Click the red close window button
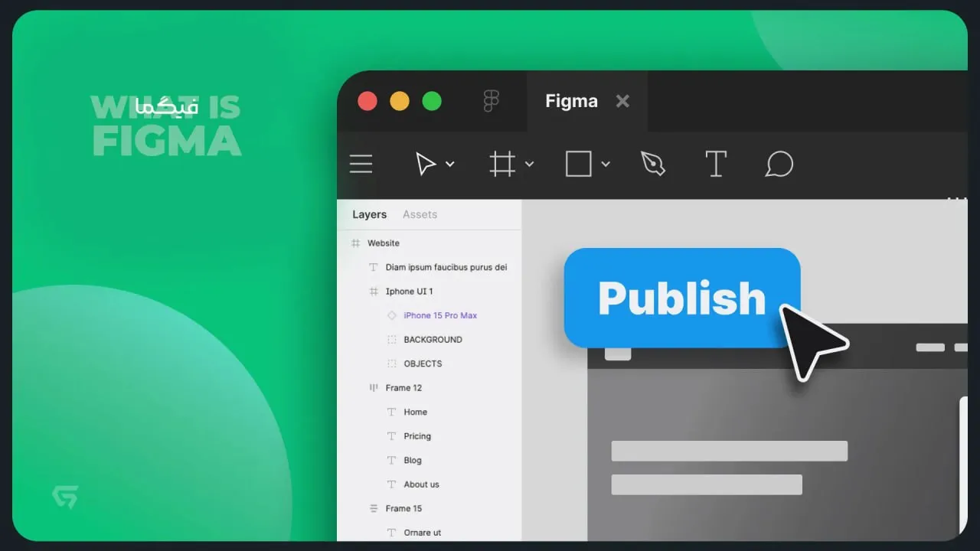The width and height of the screenshot is (980, 551). (367, 101)
